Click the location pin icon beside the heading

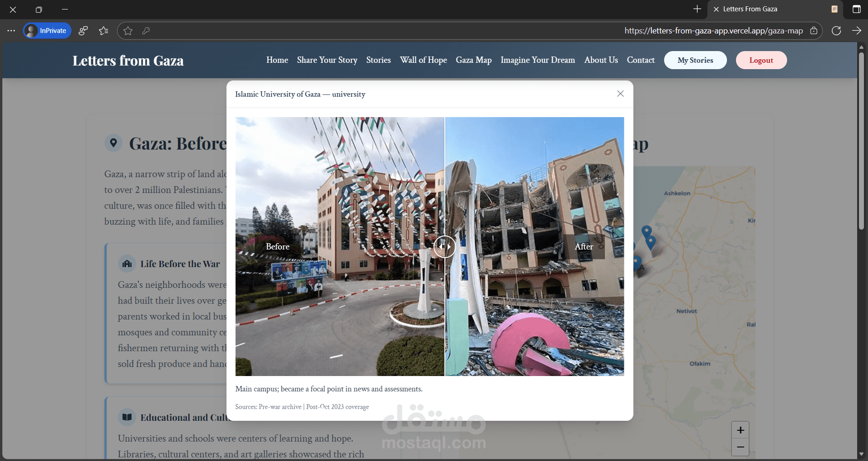[x=113, y=143]
